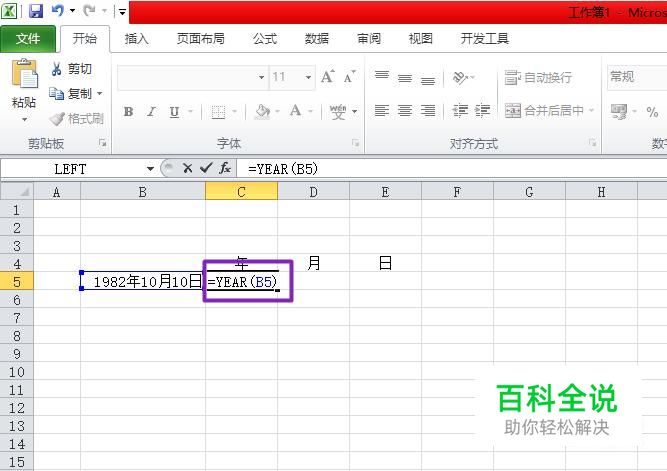Image resolution: width=667 pixels, height=471 pixels.
Task: Click 自动换行 wrap text
Action: point(538,77)
